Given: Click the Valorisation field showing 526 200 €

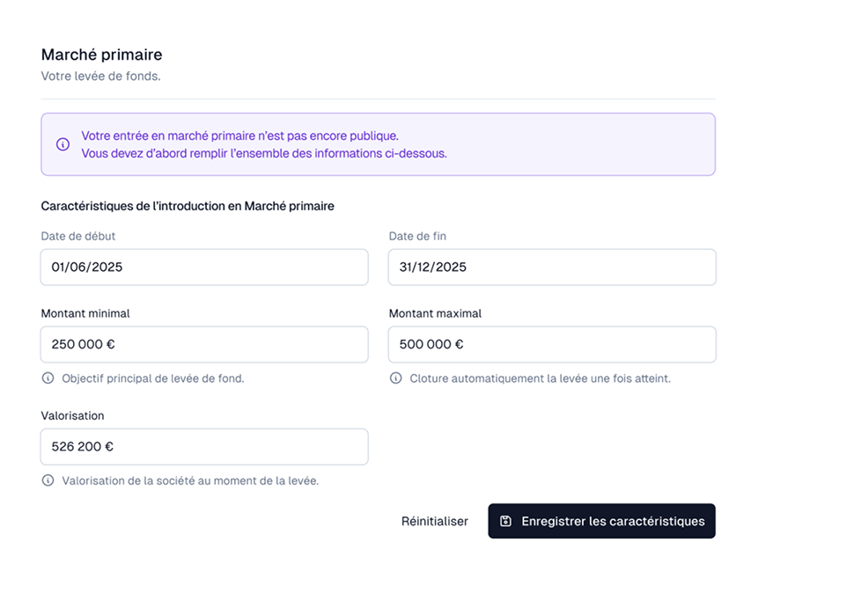Looking at the screenshot, I should pyautogui.click(x=204, y=446).
